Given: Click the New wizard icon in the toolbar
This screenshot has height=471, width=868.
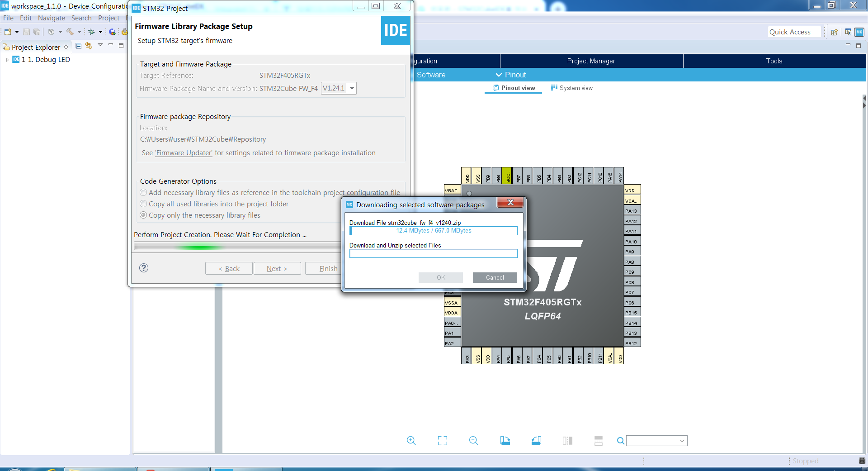Looking at the screenshot, I should [8, 32].
